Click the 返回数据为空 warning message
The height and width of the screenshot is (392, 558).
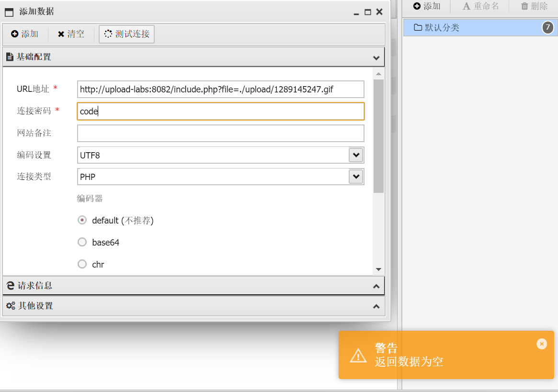pyautogui.click(x=409, y=362)
